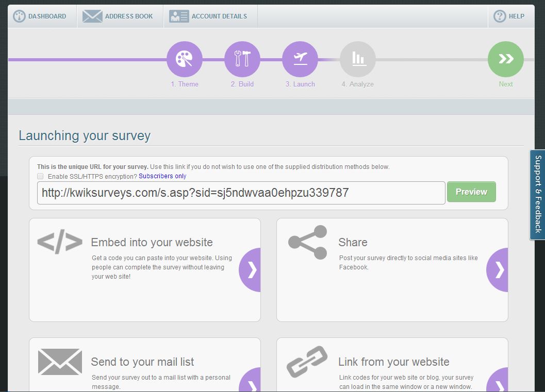Click the Share network icon

[307, 242]
